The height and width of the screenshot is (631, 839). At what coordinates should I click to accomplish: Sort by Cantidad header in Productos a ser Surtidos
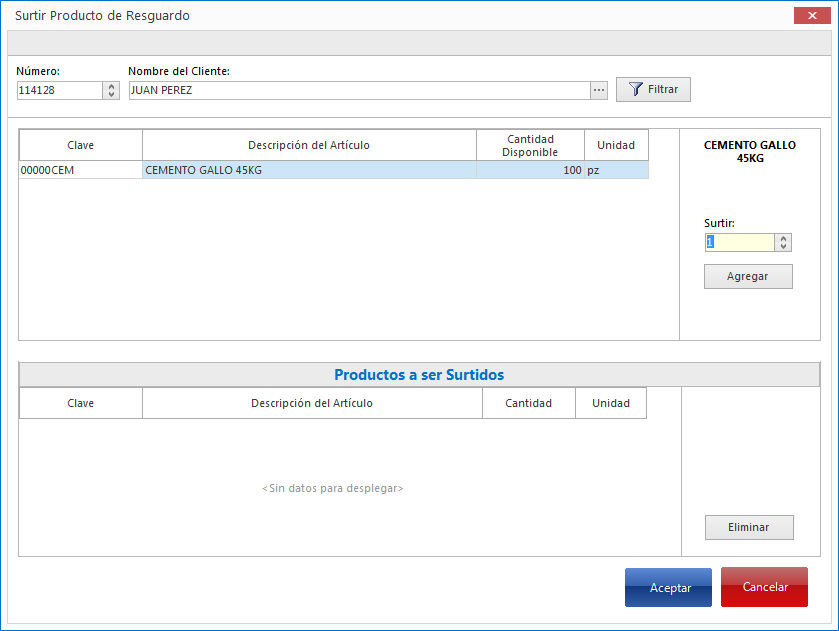[528, 403]
